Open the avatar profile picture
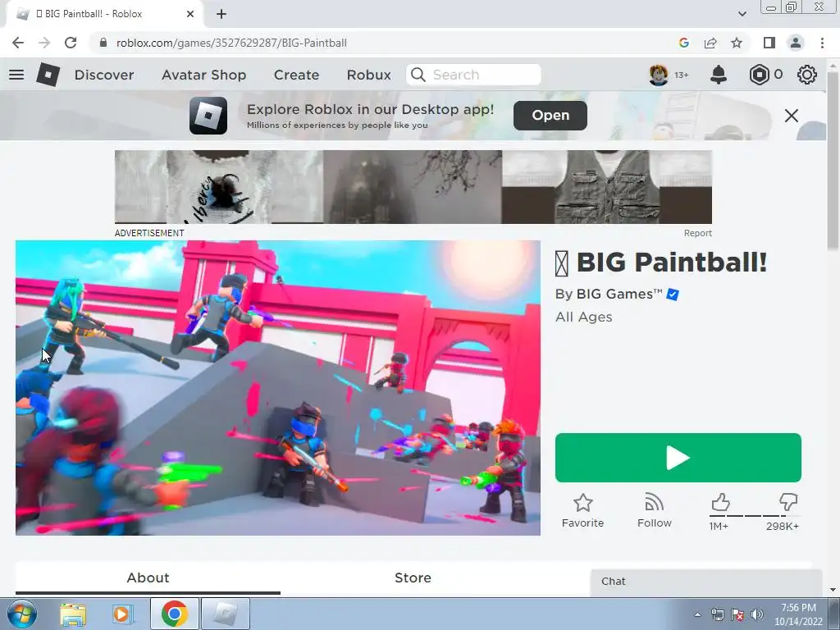840x630 pixels. tap(659, 75)
